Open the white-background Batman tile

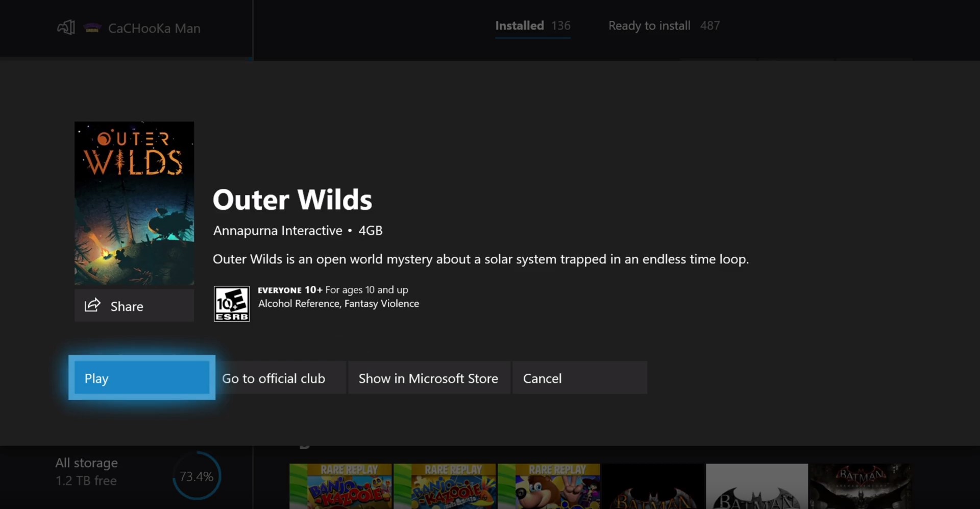[x=757, y=486]
